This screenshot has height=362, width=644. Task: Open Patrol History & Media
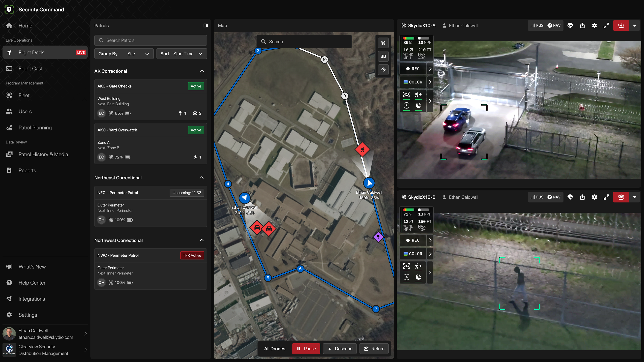click(x=45, y=154)
